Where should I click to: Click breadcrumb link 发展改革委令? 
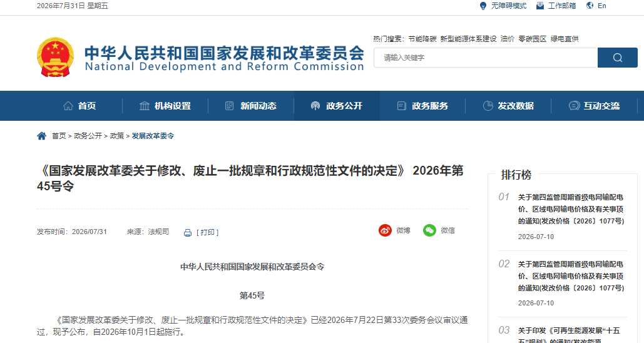click(153, 136)
